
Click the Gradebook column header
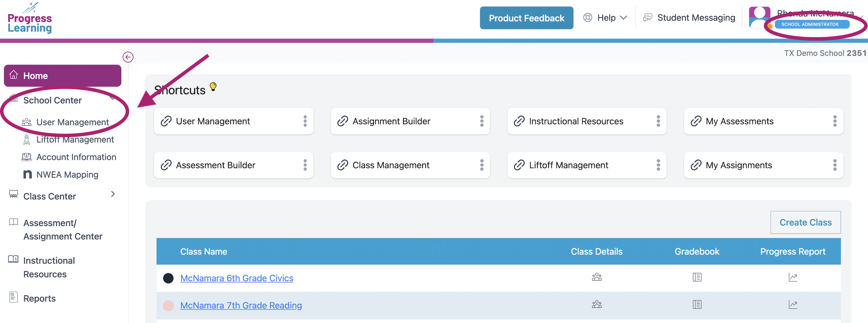tap(697, 251)
